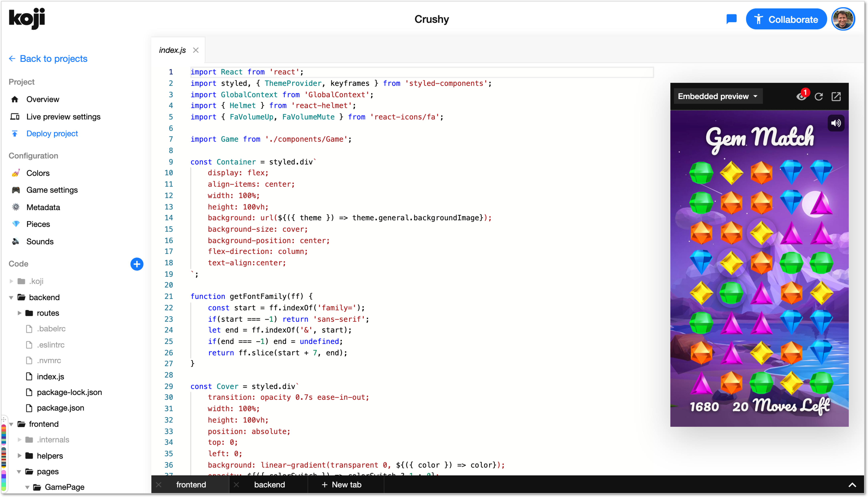The width and height of the screenshot is (868, 497).
Task: Open the Colors configuration
Action: (x=38, y=173)
